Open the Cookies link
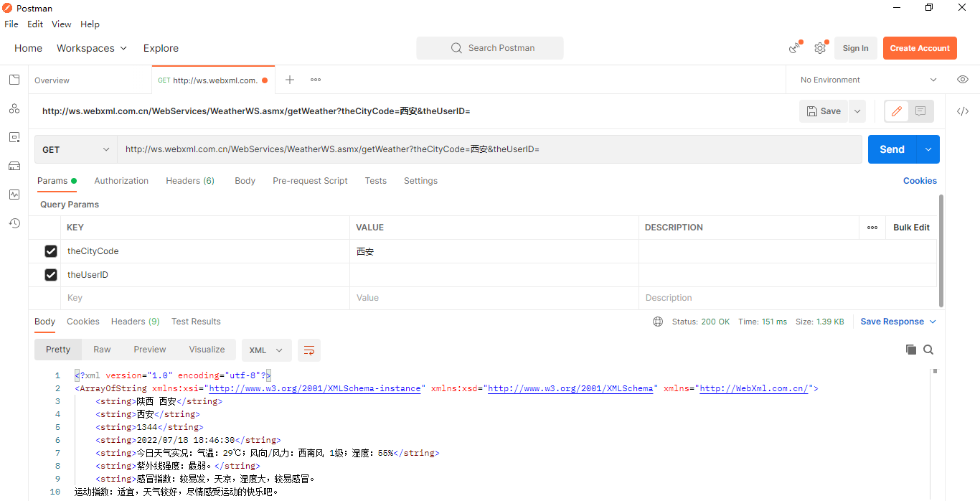980x501 pixels. (x=920, y=181)
